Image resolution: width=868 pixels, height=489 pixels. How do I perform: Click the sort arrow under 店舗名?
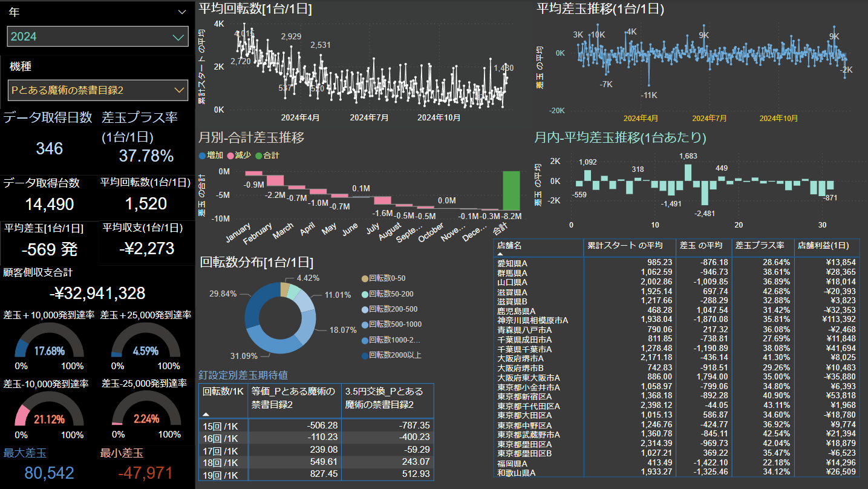pyautogui.click(x=500, y=255)
